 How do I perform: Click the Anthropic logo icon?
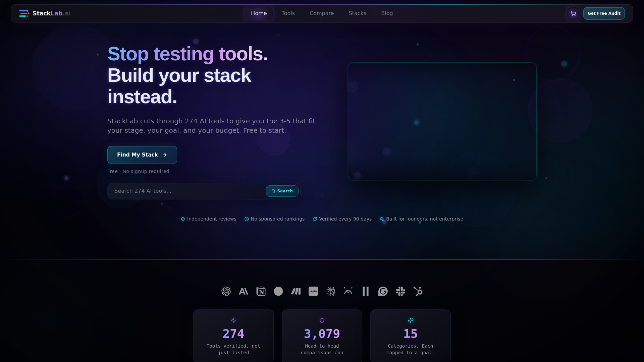point(244,291)
